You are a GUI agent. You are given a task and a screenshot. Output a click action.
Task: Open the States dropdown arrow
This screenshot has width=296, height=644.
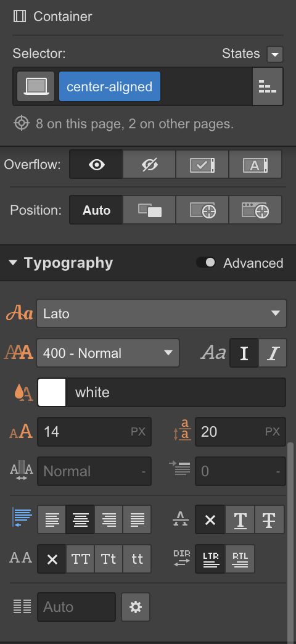(x=275, y=54)
